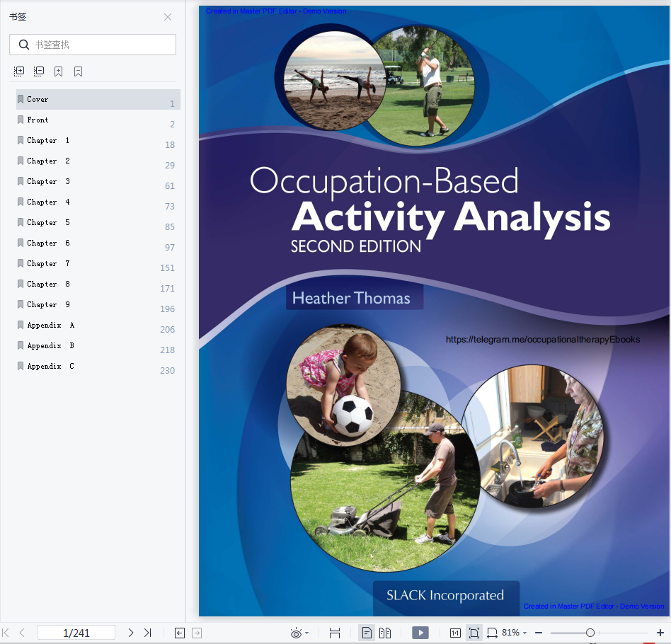This screenshot has width=671, height=644.
Task: Jump to Chapter 6 bookmark
Action: tap(98, 243)
